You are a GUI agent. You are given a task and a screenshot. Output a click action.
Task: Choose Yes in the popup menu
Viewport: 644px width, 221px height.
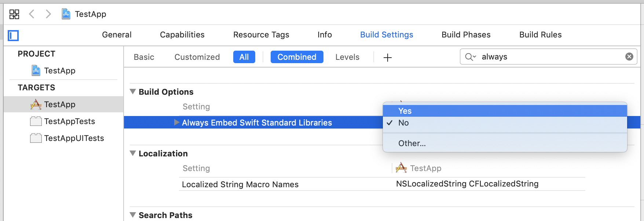(x=405, y=111)
